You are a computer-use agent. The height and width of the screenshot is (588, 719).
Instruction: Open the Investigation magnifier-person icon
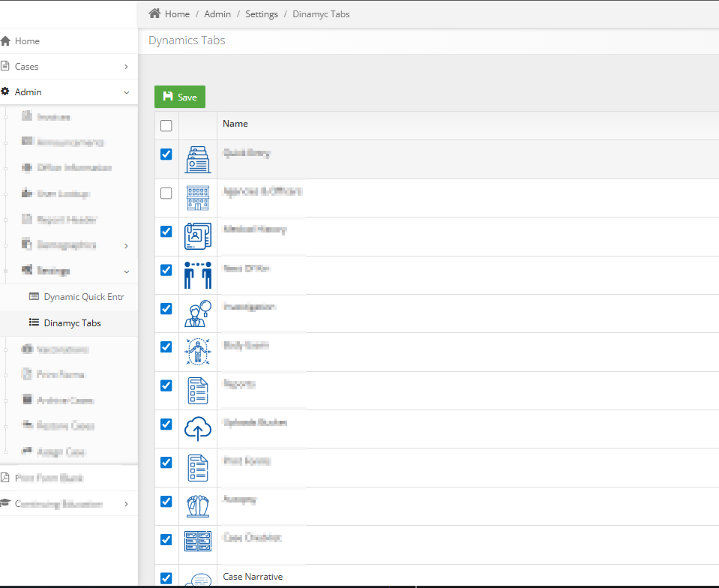point(197,313)
